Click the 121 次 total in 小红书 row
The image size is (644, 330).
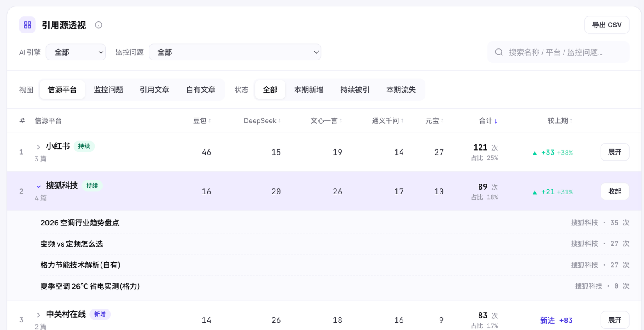[x=485, y=148]
